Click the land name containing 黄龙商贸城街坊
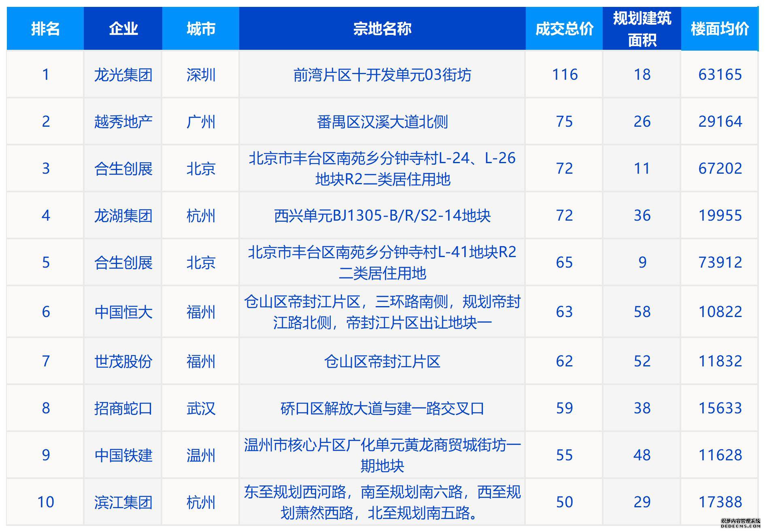This screenshot has height=532, width=765. click(382, 455)
